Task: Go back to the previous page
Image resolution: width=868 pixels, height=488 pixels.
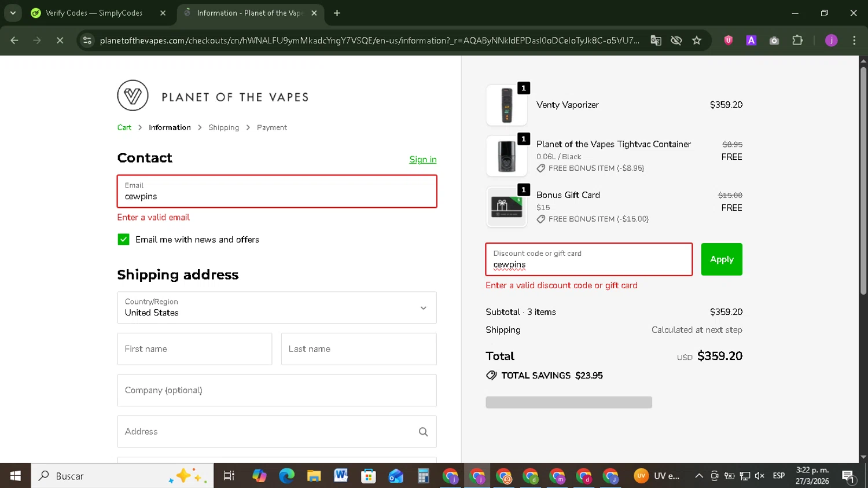Action: point(14,40)
